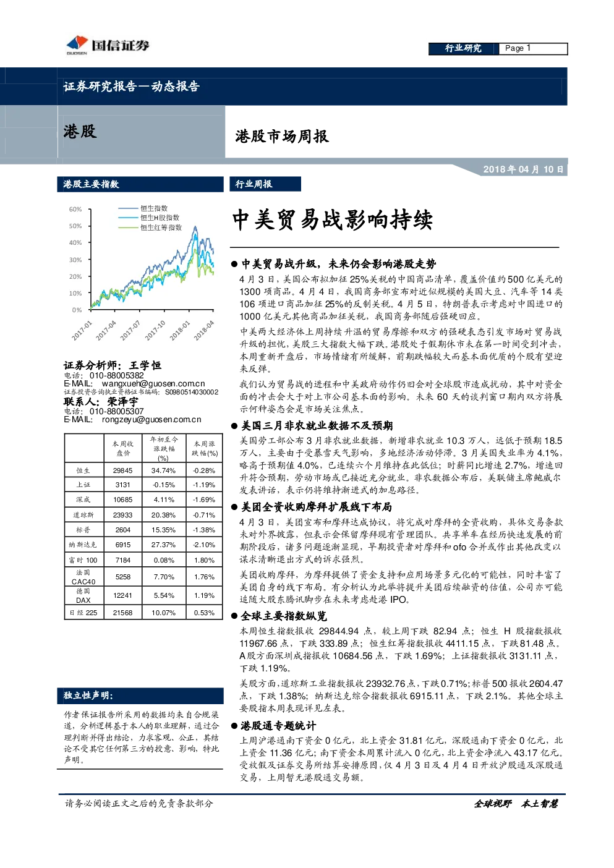Click the 道琼斯 row value 23933
The height and width of the screenshot is (868, 614).
pyautogui.click(x=123, y=515)
